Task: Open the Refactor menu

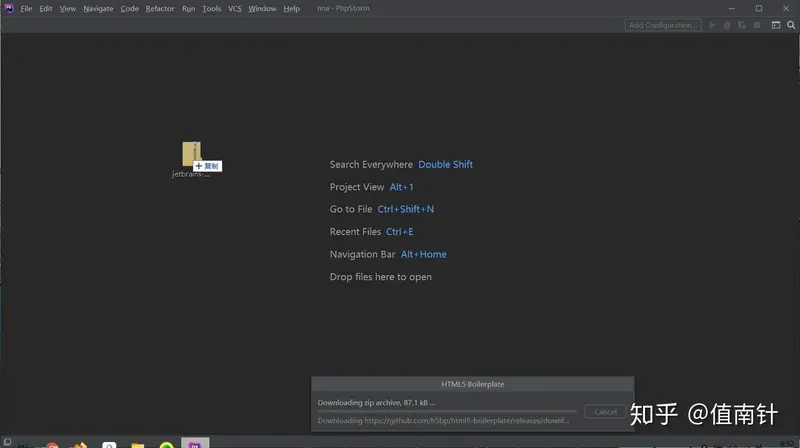Action: [160, 9]
